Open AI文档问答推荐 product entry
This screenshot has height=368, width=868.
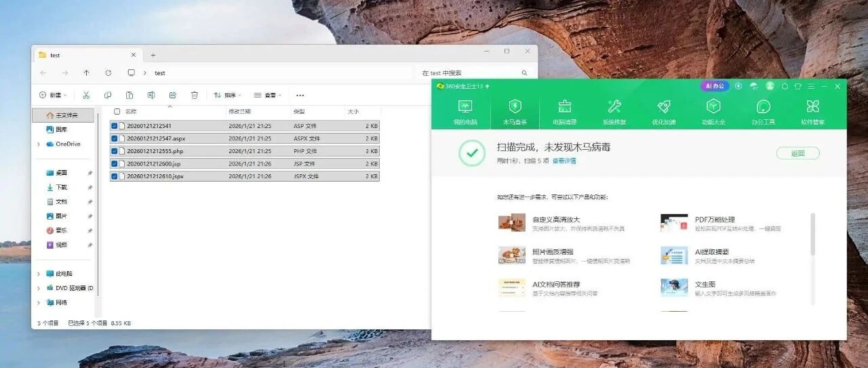[x=549, y=288]
